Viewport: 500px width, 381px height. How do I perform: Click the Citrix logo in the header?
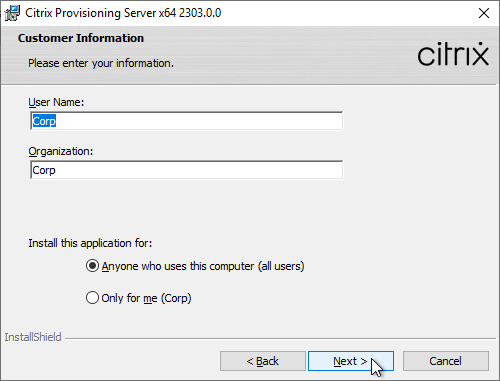point(453,54)
